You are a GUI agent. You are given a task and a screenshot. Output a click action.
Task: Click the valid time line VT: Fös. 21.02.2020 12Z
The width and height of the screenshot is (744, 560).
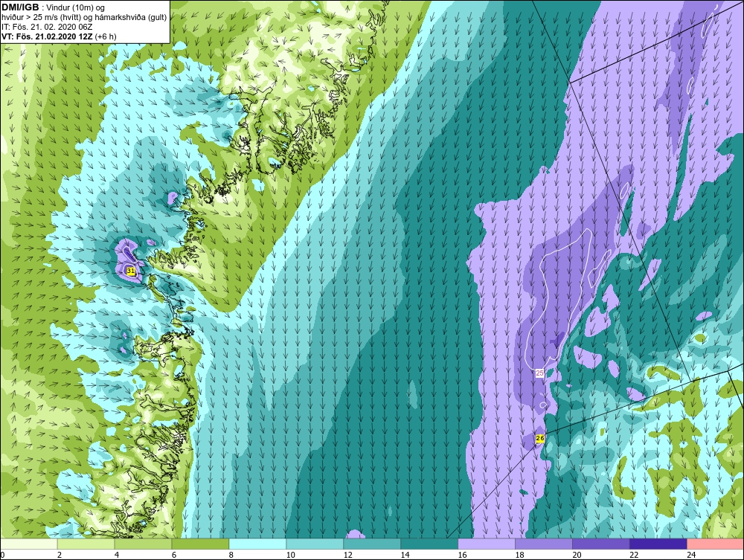[x=48, y=36]
